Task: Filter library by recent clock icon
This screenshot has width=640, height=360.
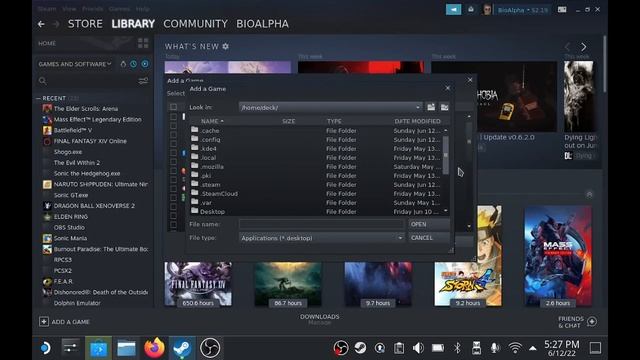Action: coord(133,64)
